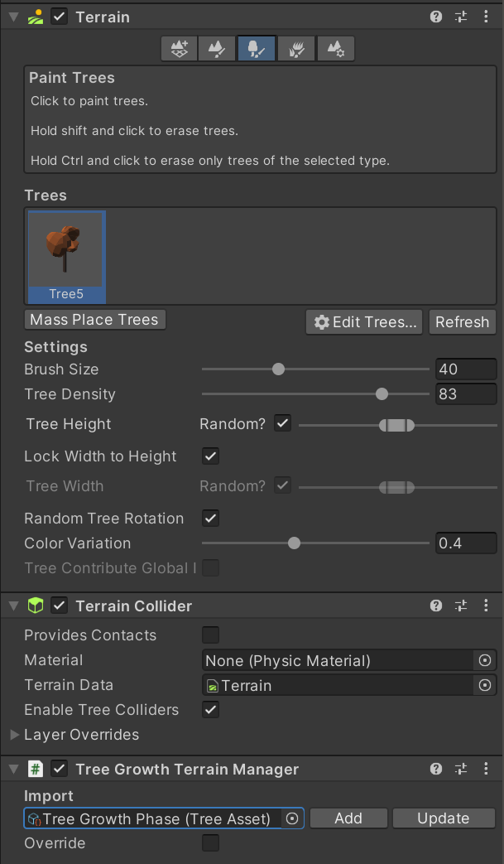
Task: Click the Terrain Collider cube icon
Action: pyautogui.click(x=36, y=606)
